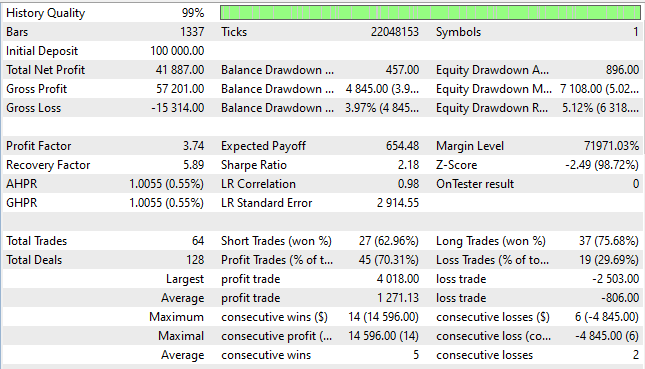The width and height of the screenshot is (645, 369).
Task: Click the Total Deals value 128
Action: pos(195,260)
